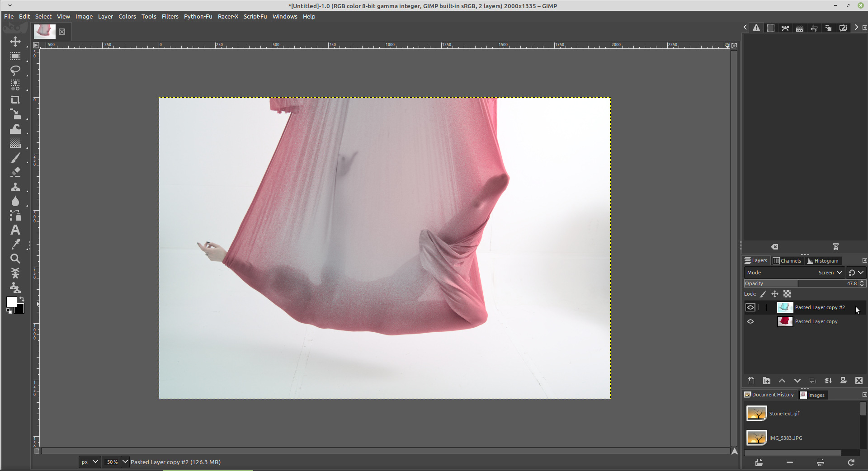Screen dimensions: 868x471
Task: Select the Clone stamp tool
Action: point(15,187)
